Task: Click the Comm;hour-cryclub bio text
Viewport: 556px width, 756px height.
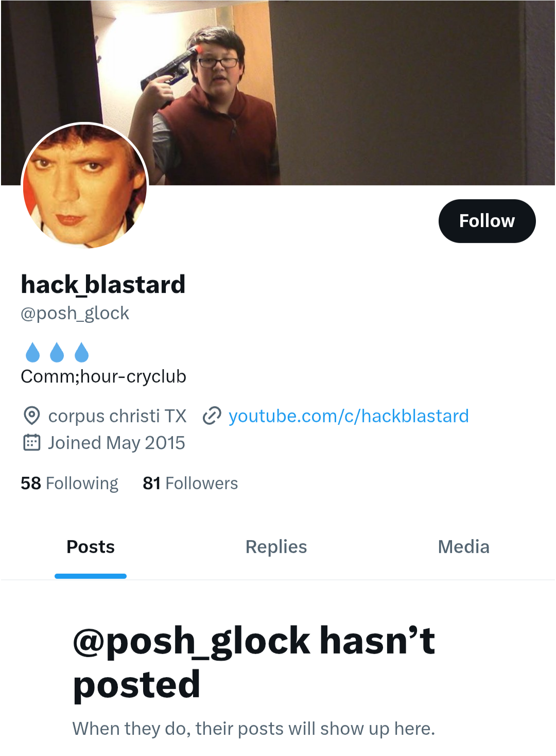Action: coord(103,376)
